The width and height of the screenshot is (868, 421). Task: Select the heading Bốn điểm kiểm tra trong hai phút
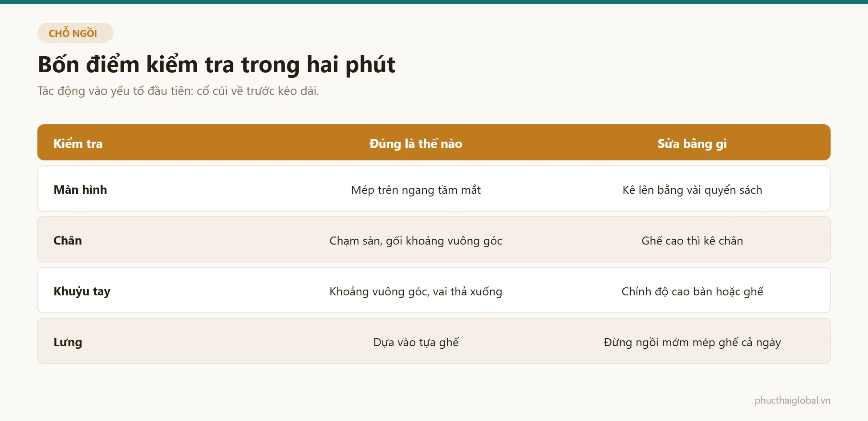pyautogui.click(x=216, y=65)
